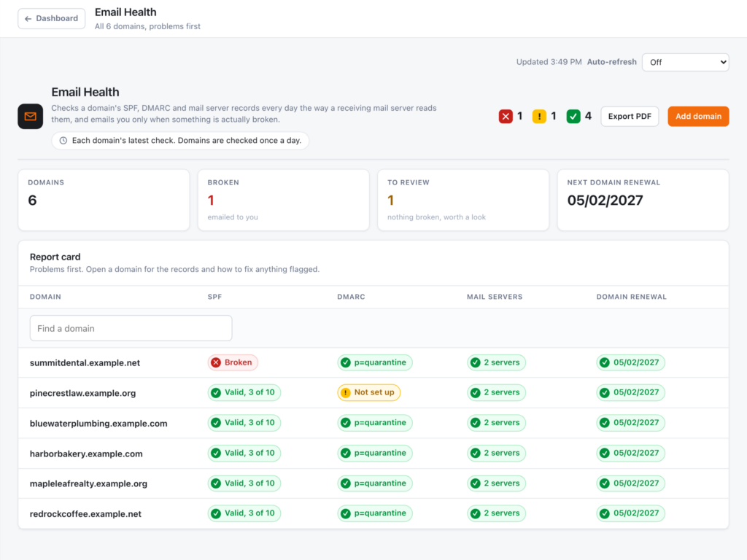Click the Export PDF button
This screenshot has height=560, width=747.
[x=630, y=116]
